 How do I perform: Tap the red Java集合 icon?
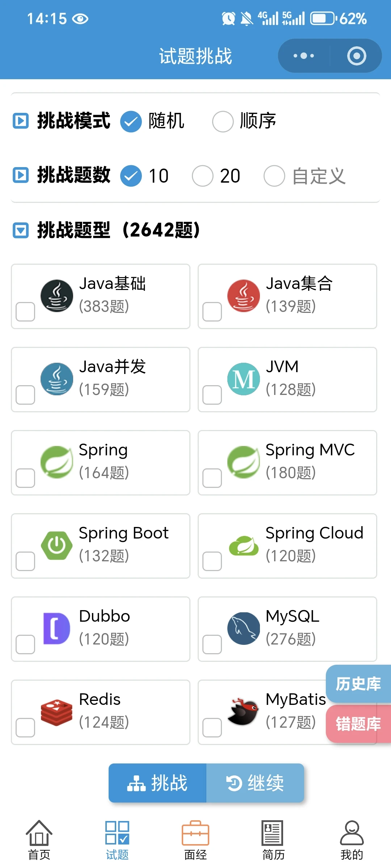click(x=244, y=296)
